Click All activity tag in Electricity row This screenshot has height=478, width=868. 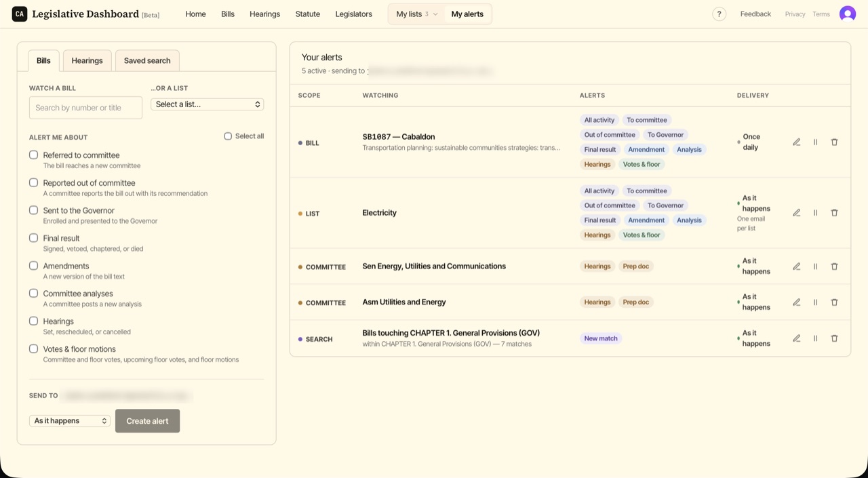(x=599, y=191)
